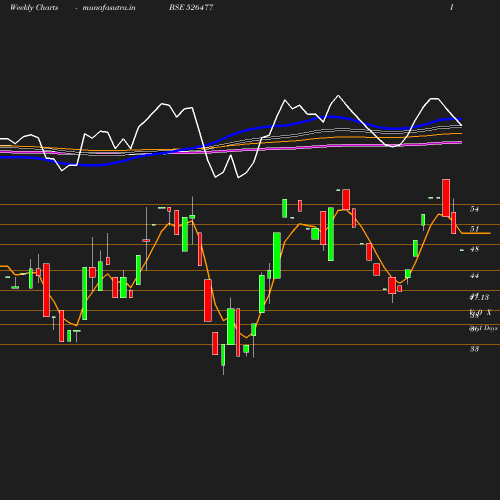The height and width of the screenshot is (500, 500).
Task: Click the '51' price axis label
Action: (x=474, y=229)
